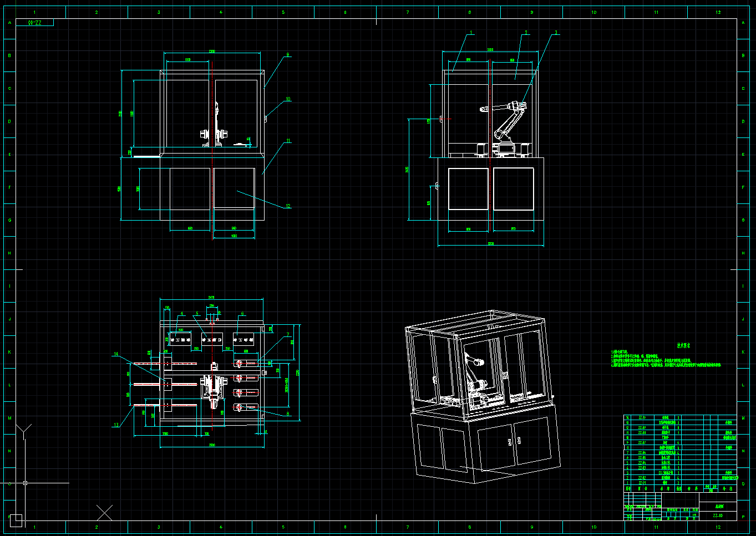Click the red vertical centerline in front view

212,150
